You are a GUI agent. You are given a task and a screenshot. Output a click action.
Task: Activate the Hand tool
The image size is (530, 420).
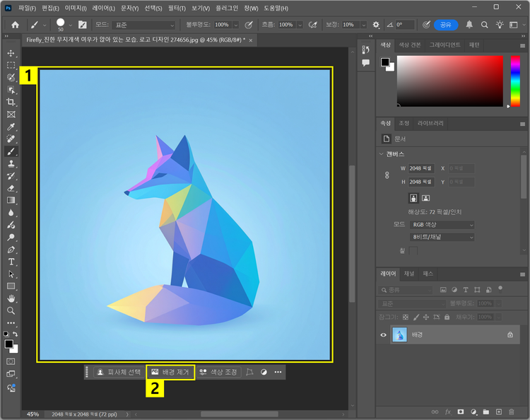pos(11,298)
